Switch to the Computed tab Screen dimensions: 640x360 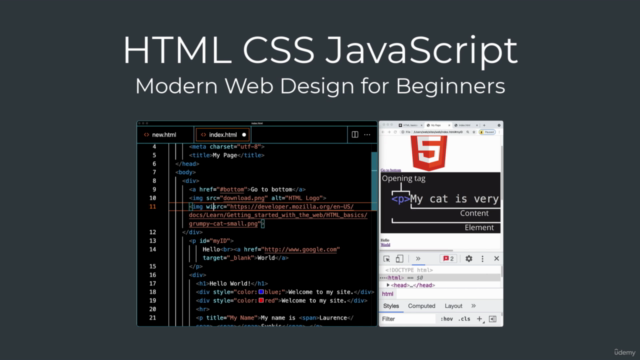[422, 306]
